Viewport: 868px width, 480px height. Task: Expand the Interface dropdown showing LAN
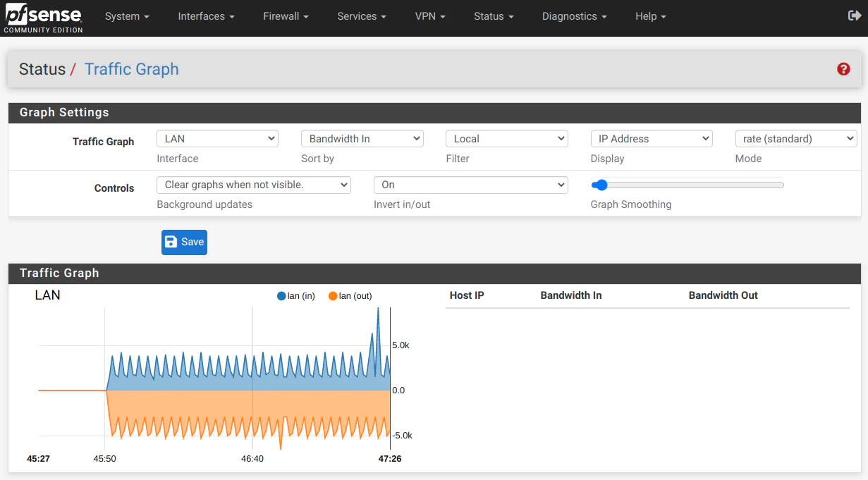pos(217,139)
